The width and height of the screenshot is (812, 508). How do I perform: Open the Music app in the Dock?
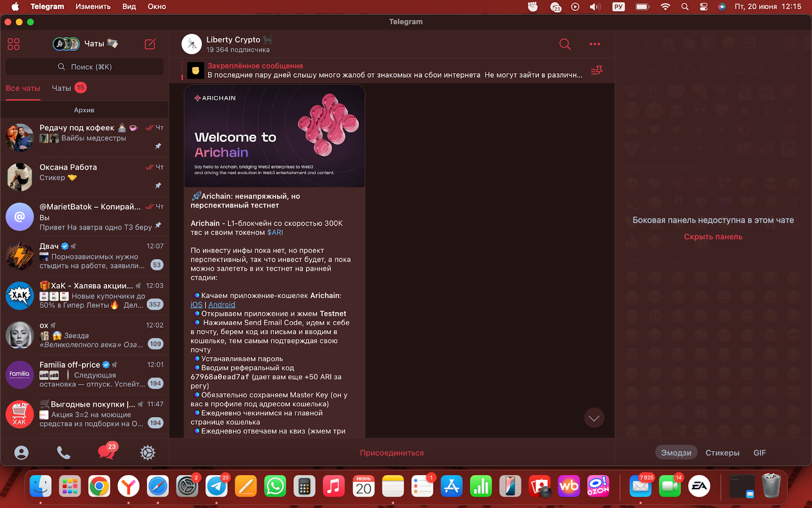[x=333, y=487]
